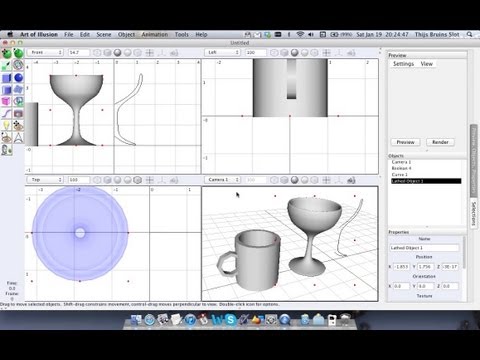Click the Orientation Z field

tap(450, 286)
